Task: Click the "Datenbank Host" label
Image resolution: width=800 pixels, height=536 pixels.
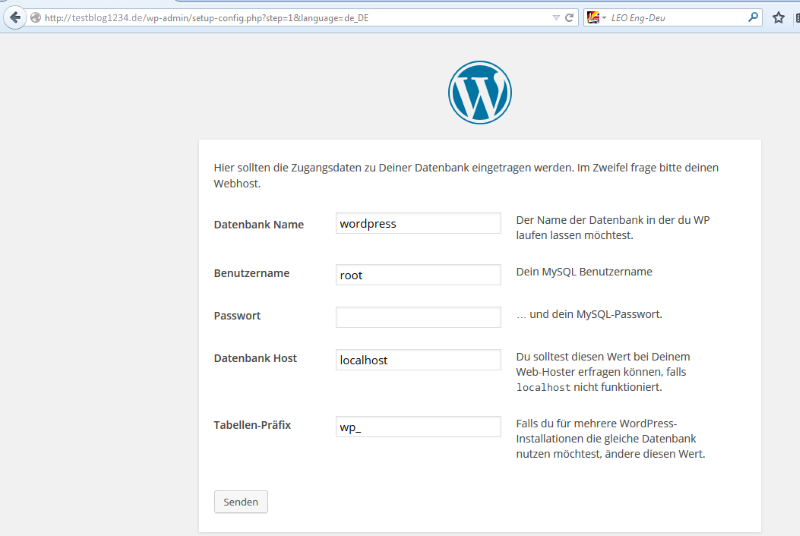Action: pos(255,358)
